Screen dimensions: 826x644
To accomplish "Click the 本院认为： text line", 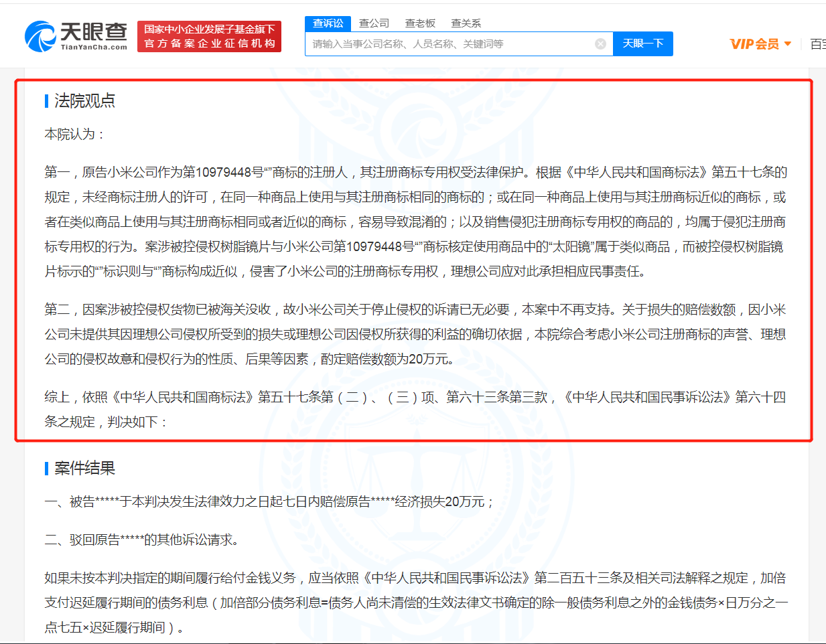I will point(74,135).
